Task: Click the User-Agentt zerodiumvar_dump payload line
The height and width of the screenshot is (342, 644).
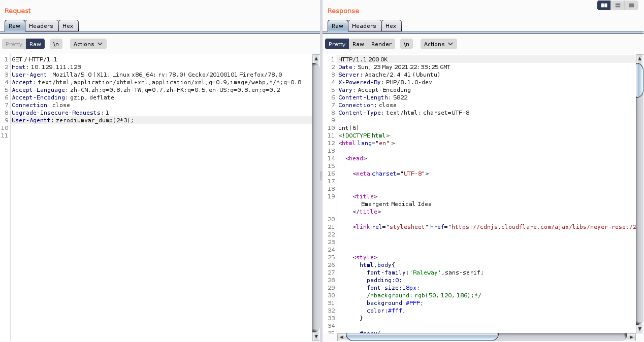Action: (x=73, y=120)
